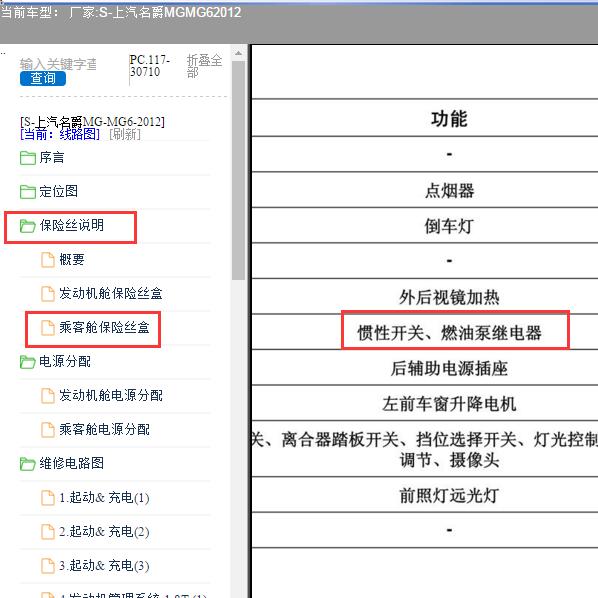This screenshot has height=598, width=598.
Task: Collapse the 维修电路图 folder
Action: coord(71,463)
